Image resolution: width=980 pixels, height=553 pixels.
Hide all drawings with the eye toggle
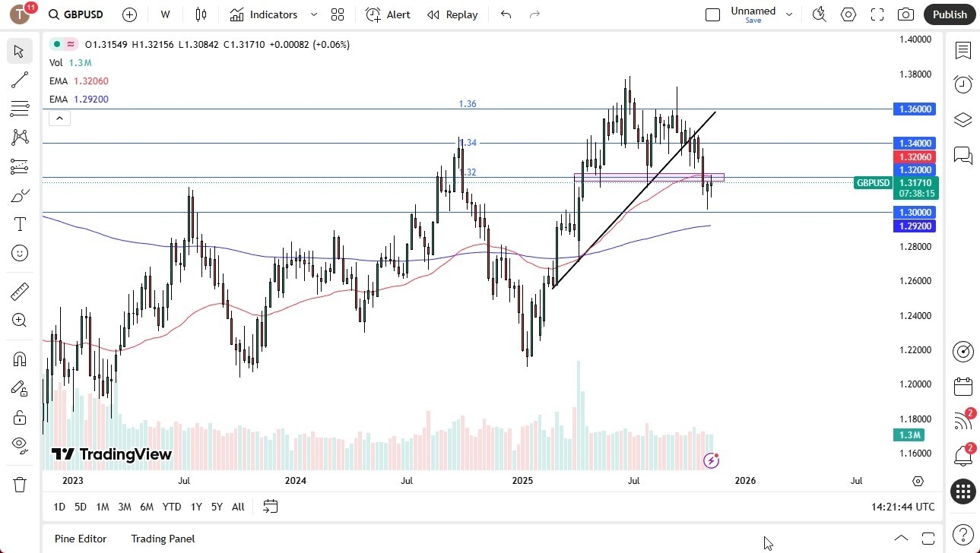(20, 444)
